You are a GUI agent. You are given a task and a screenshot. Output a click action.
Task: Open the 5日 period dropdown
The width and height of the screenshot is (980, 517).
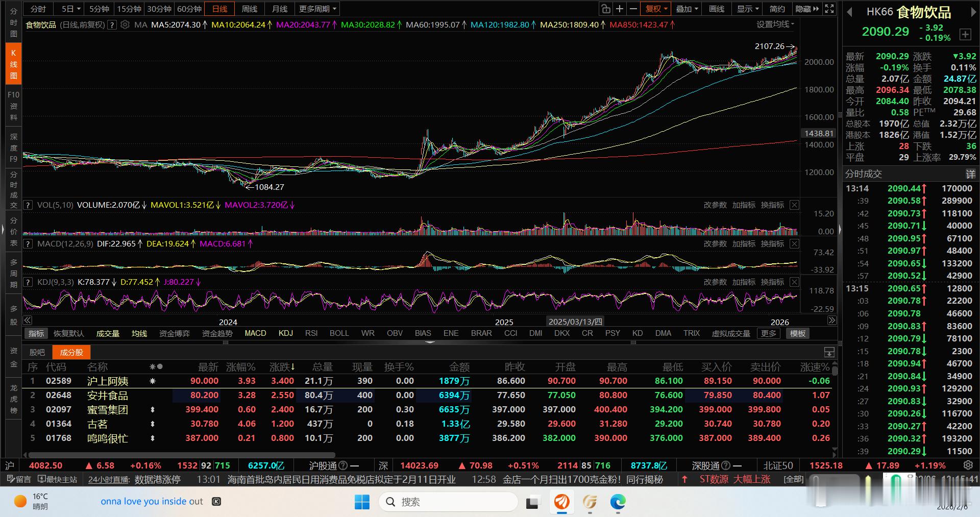pyautogui.click(x=71, y=9)
